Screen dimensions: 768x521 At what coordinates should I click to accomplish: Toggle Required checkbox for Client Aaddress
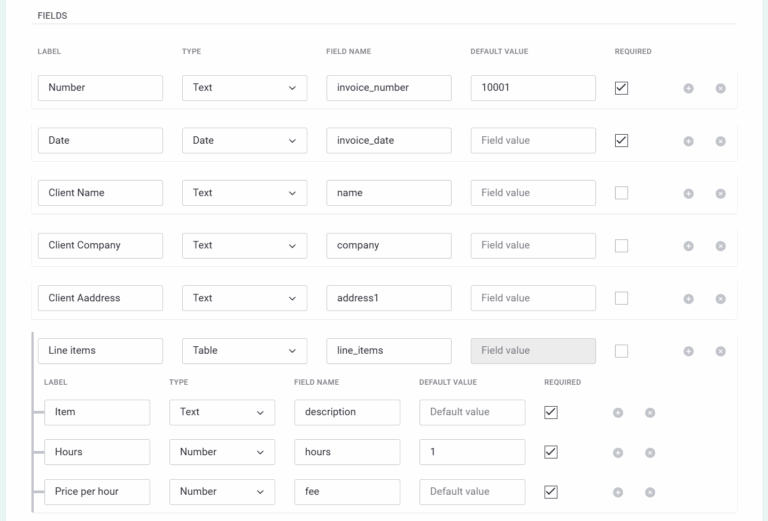pyautogui.click(x=621, y=298)
